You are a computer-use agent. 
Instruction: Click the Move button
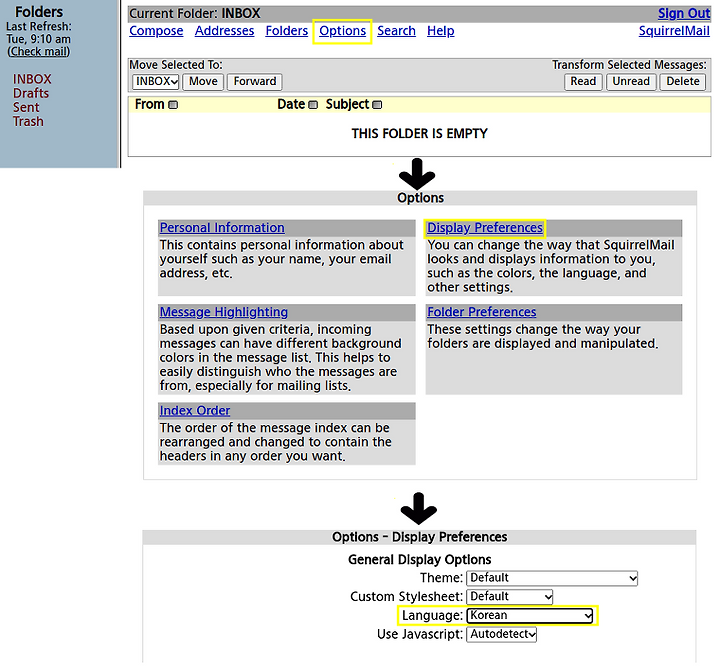tap(203, 82)
